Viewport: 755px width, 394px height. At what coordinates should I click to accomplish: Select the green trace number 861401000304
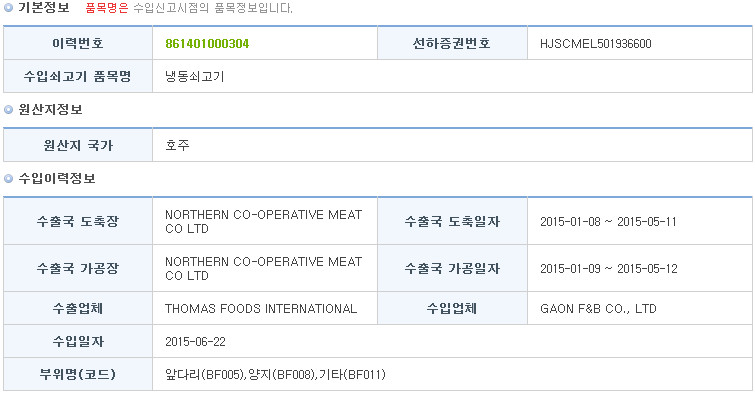(x=207, y=44)
